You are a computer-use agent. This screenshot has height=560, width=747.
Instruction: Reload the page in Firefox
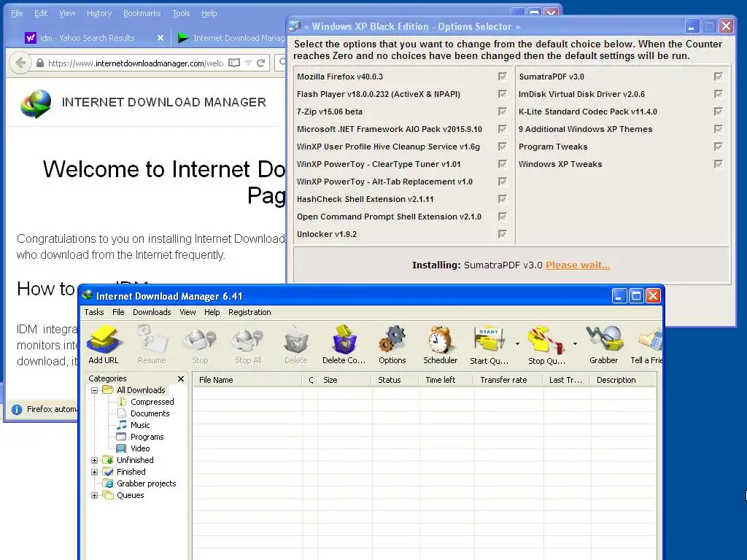[260, 63]
